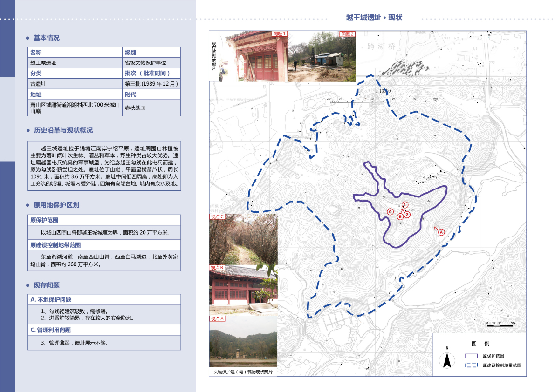The width and height of the screenshot is (555, 392).
Task: Click the dashed blue 原建设控制地带范围 legend swatch
Action: tap(472, 365)
